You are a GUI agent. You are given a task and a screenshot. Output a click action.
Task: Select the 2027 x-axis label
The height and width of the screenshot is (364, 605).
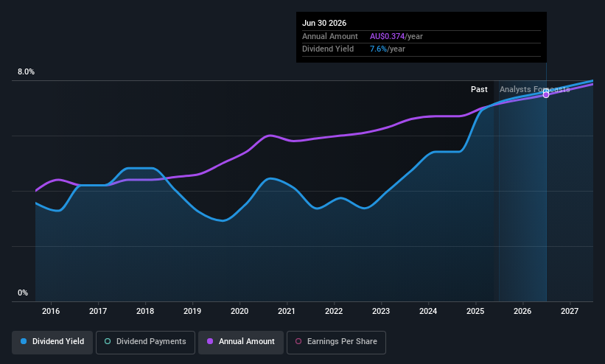coord(570,311)
